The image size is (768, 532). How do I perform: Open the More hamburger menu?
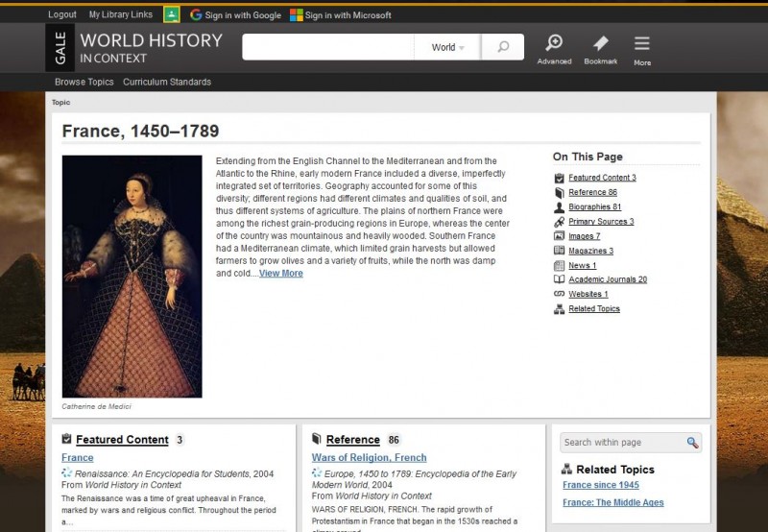[642, 50]
